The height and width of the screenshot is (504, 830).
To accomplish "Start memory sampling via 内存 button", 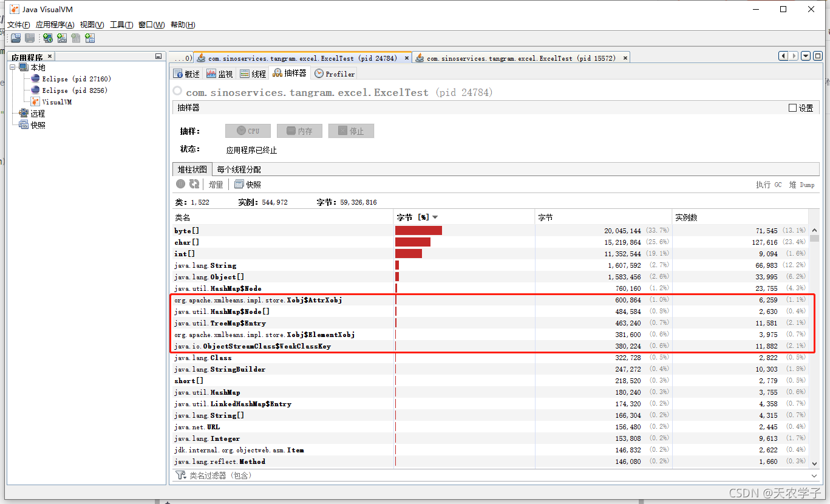I will tap(299, 131).
